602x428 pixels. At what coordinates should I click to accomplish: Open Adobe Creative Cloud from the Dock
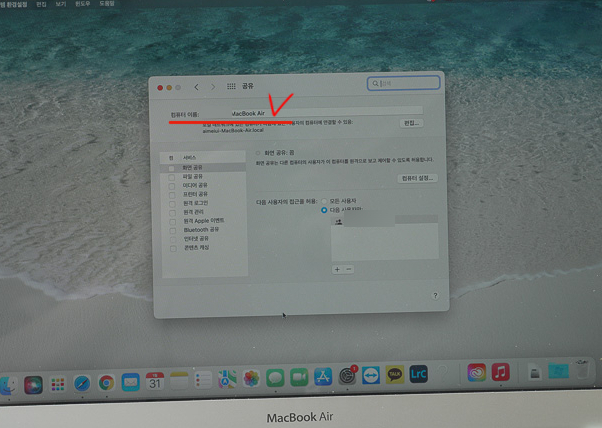tap(476, 372)
